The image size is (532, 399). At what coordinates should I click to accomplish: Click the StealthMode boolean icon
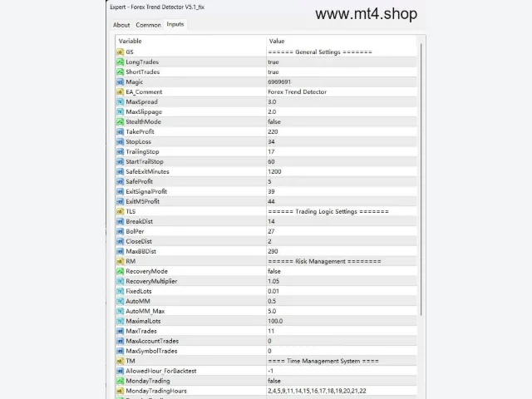(120, 121)
